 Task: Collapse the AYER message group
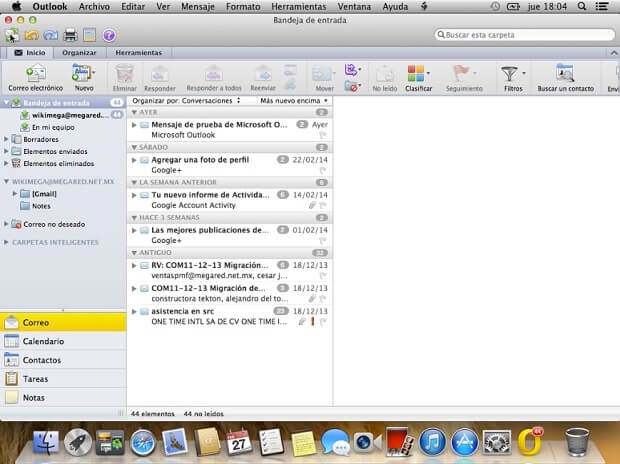(134, 112)
